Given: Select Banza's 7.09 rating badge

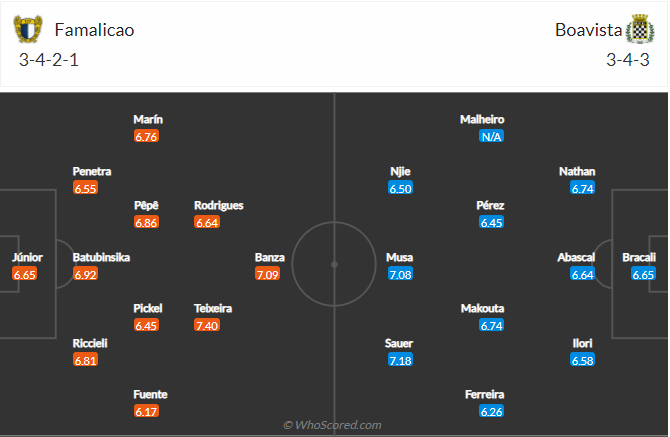Looking at the screenshot, I should pyautogui.click(x=267, y=274).
